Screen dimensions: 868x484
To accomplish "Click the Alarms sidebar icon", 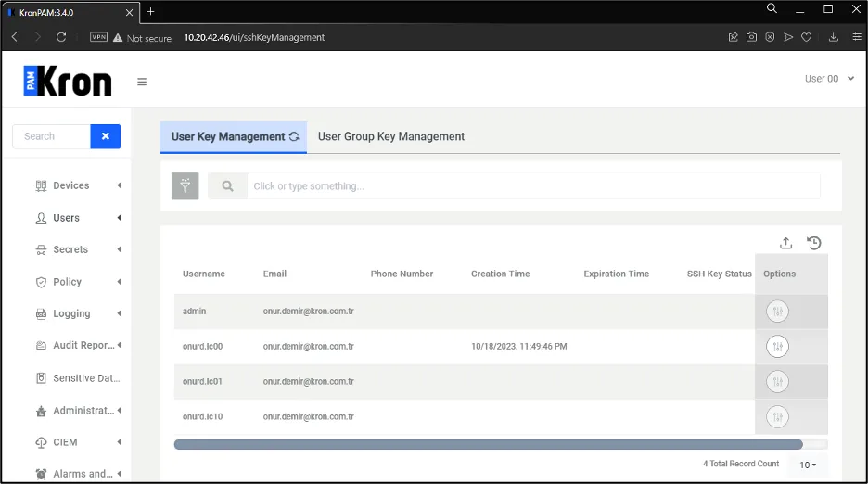I will (x=41, y=474).
